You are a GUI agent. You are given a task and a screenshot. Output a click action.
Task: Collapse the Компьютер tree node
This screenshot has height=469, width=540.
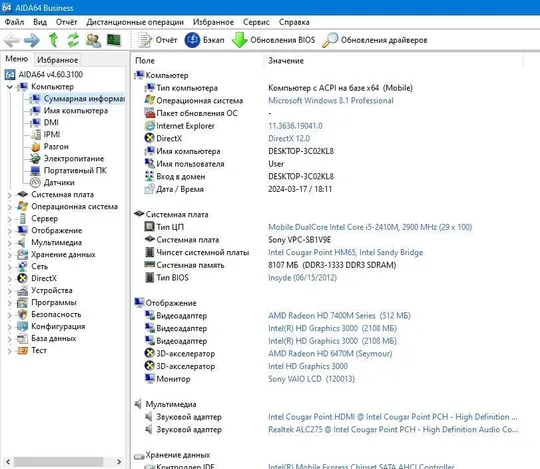(10, 87)
